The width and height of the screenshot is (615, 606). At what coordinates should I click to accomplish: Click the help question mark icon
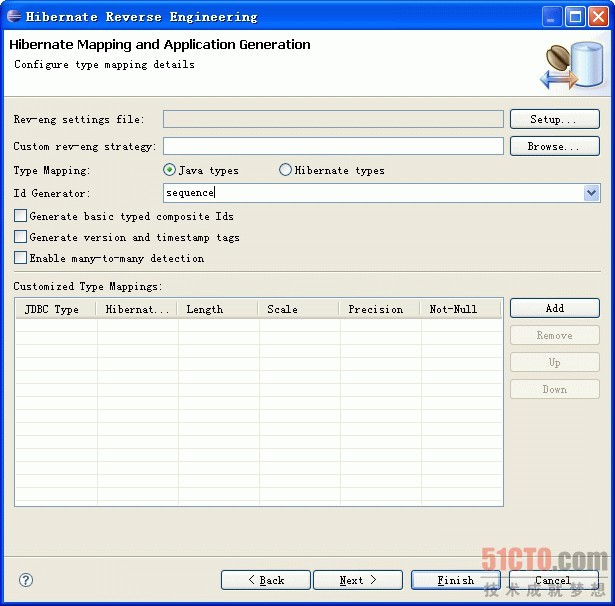26,580
